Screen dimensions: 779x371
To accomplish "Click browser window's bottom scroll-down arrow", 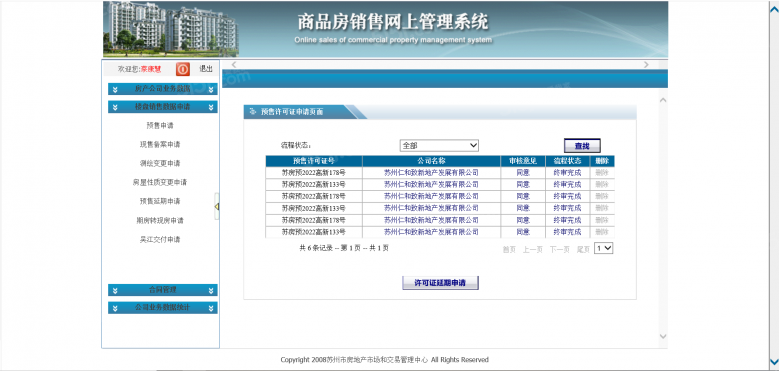I will [774, 361].
